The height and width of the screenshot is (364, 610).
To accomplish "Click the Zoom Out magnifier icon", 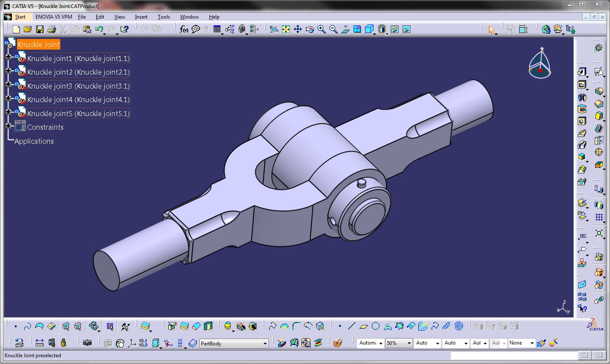I will click(x=334, y=29).
